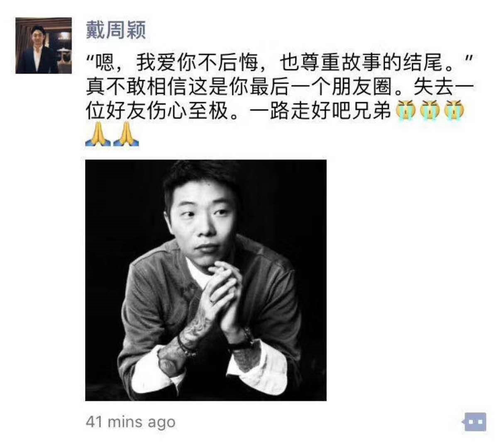The width and height of the screenshot is (503, 448).
Task: Open 戴周颖's profile avatar picture
Action: coord(44,46)
